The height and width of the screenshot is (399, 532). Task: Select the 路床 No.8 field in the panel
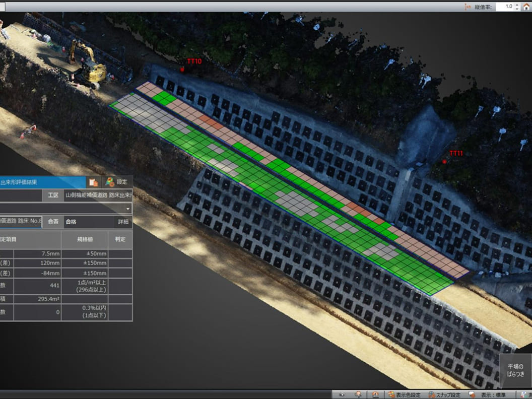coord(21,221)
